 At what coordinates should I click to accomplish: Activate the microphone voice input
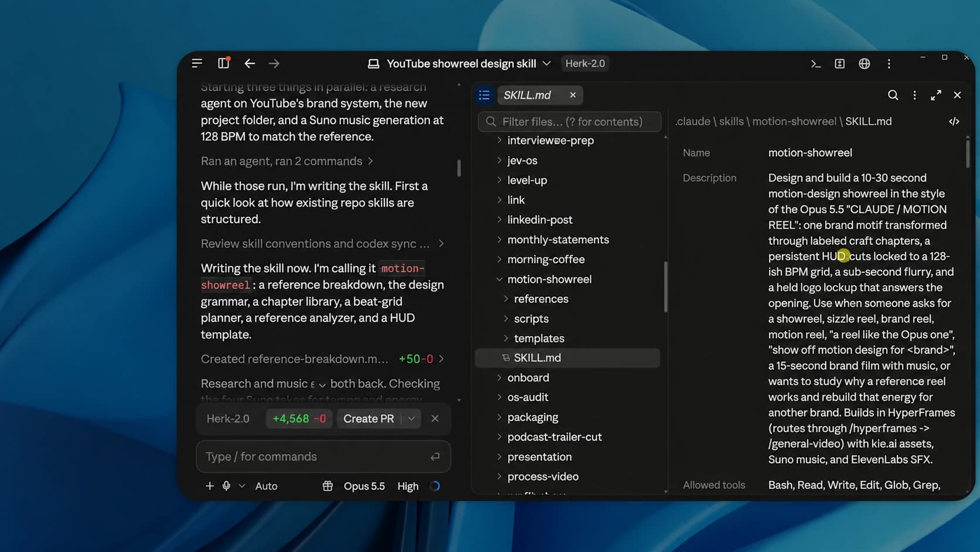226,486
